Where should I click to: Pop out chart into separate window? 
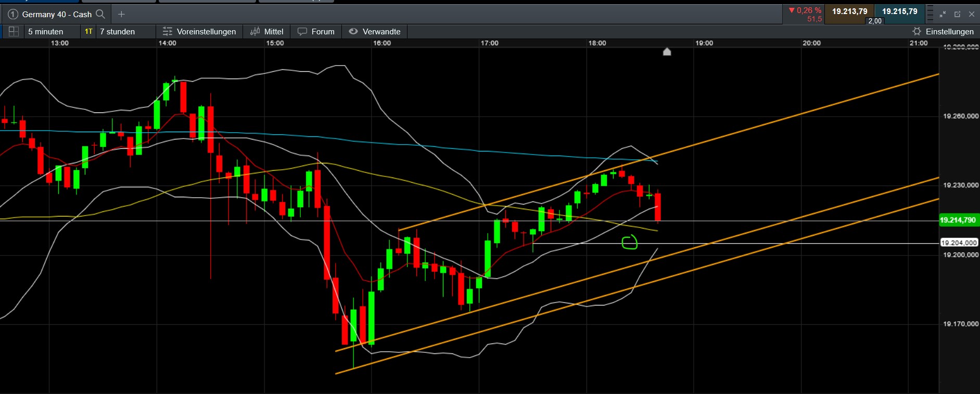click(x=957, y=14)
